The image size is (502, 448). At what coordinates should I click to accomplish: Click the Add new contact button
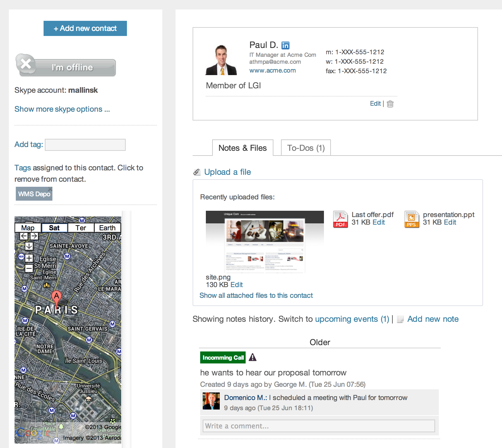[85, 28]
